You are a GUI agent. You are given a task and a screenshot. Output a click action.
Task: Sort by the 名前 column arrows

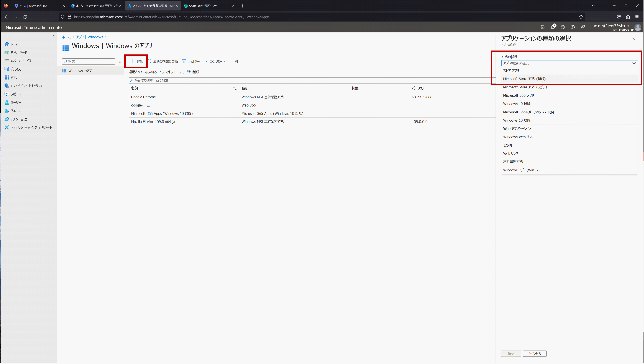coord(235,88)
